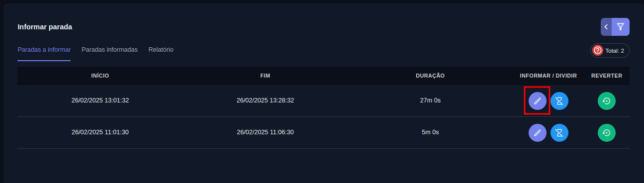The height and width of the screenshot is (183, 644).
Task: Select the 5m 0s duration cell
Action: (430, 132)
